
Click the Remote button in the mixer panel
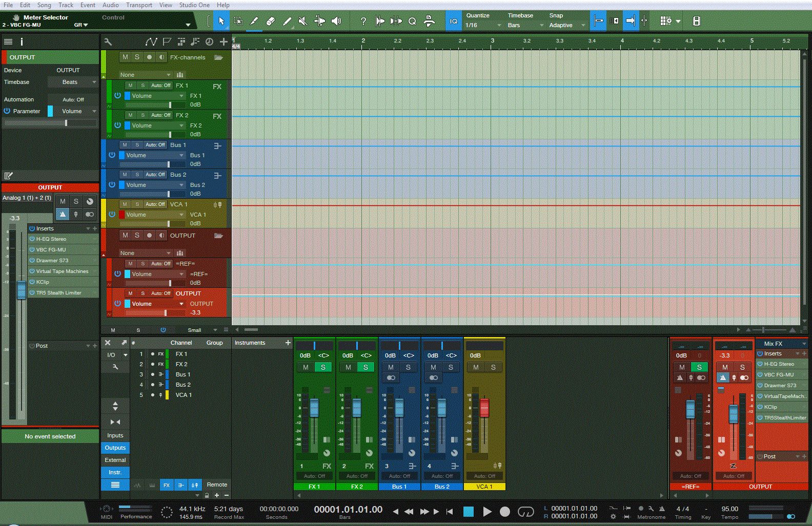(x=217, y=485)
